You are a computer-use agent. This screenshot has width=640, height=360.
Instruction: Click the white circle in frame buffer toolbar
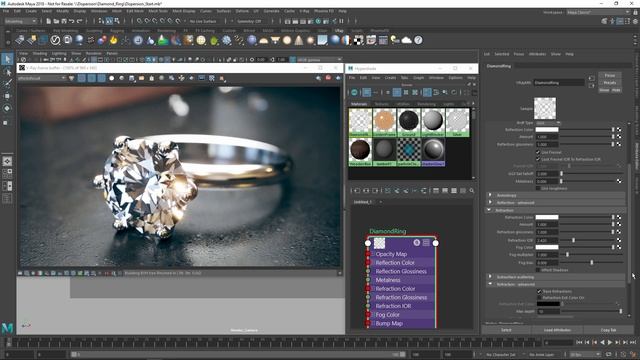click(x=111, y=78)
